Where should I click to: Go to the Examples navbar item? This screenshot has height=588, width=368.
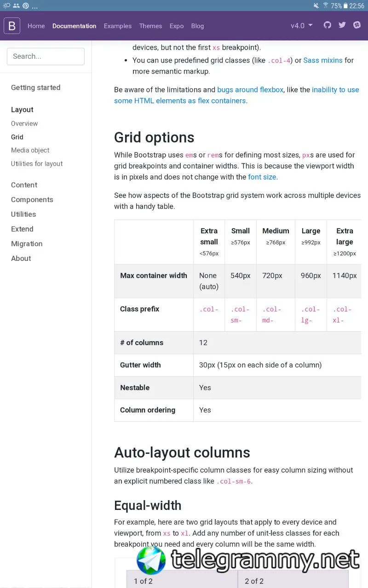(x=118, y=26)
